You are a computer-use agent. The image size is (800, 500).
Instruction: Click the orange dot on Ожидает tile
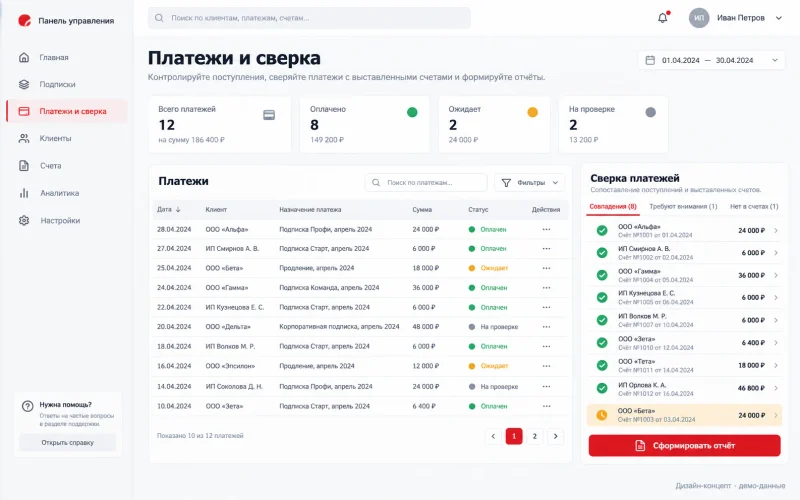[532, 112]
